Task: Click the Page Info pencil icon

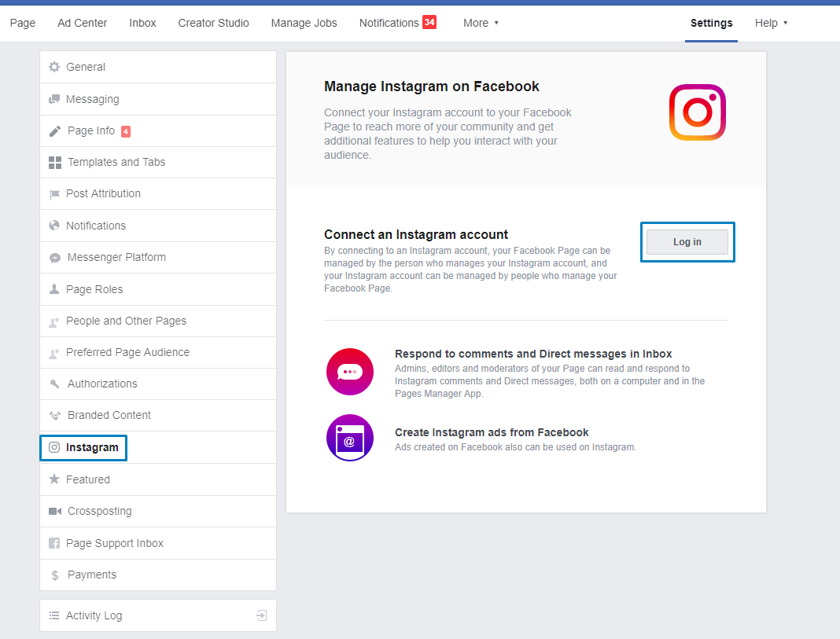Action: coord(54,131)
